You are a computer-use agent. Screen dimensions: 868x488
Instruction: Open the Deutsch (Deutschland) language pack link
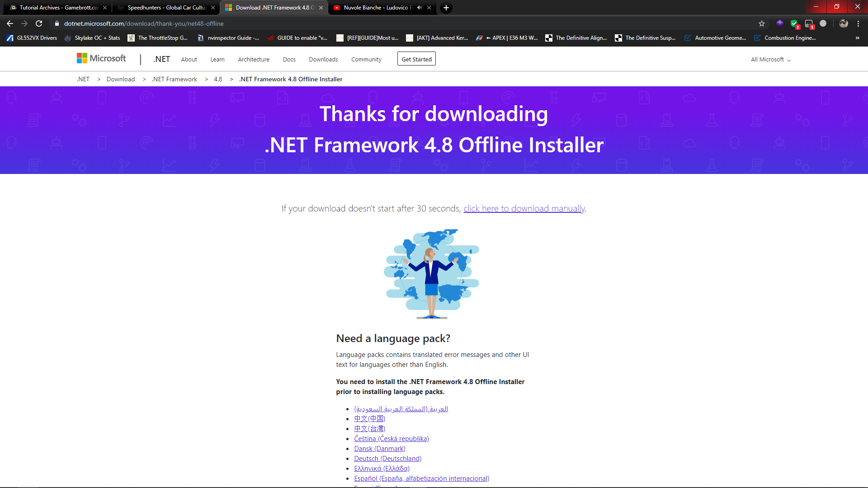click(x=387, y=459)
